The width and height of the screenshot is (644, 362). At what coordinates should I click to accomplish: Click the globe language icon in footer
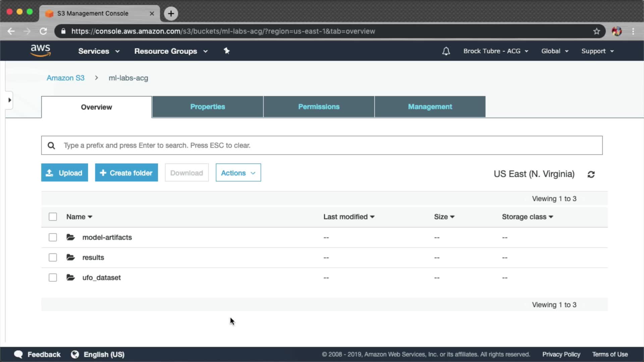click(x=75, y=354)
